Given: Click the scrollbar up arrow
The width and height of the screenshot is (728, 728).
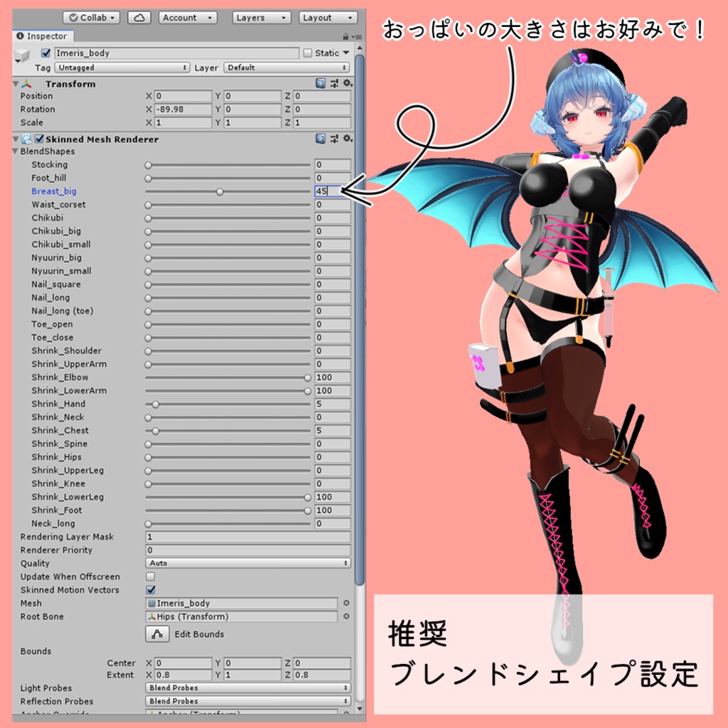Looking at the screenshot, I should tap(359, 48).
